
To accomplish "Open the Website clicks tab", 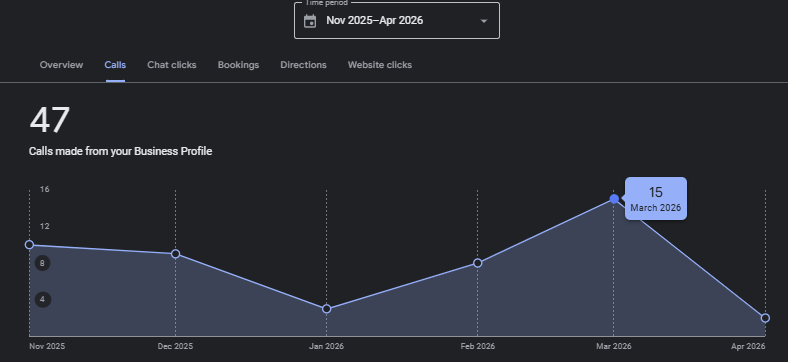I will (380, 65).
